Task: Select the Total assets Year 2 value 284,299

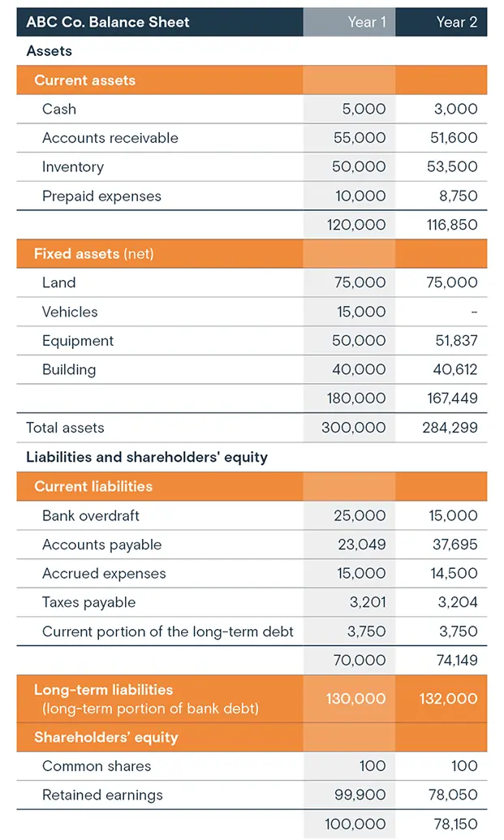Action: click(x=450, y=428)
